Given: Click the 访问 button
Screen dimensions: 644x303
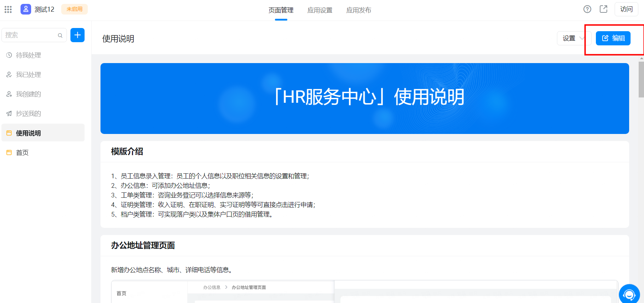Looking at the screenshot, I should pos(626,9).
